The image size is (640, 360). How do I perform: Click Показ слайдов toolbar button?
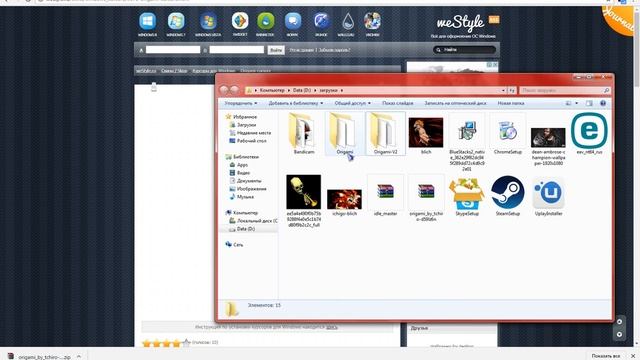coord(398,103)
